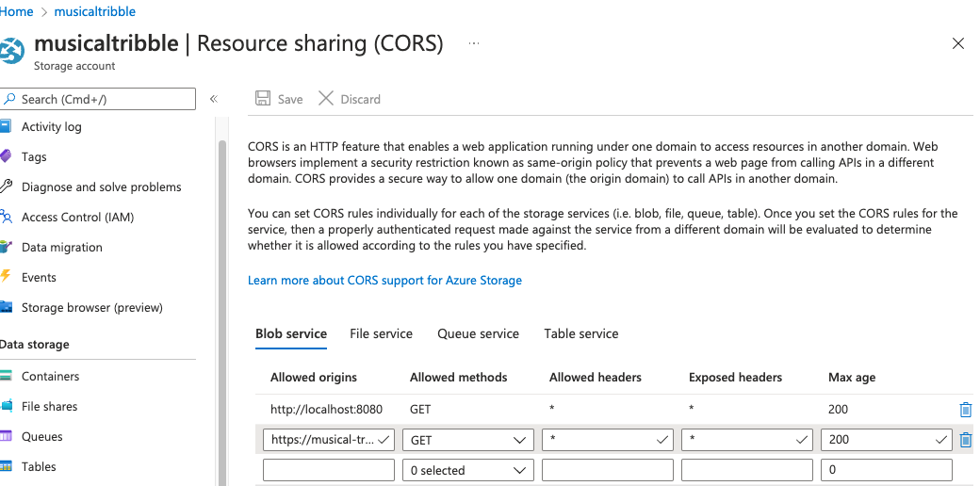Click the Events lightning icon
Screen dimensions: 980x486
point(5,277)
